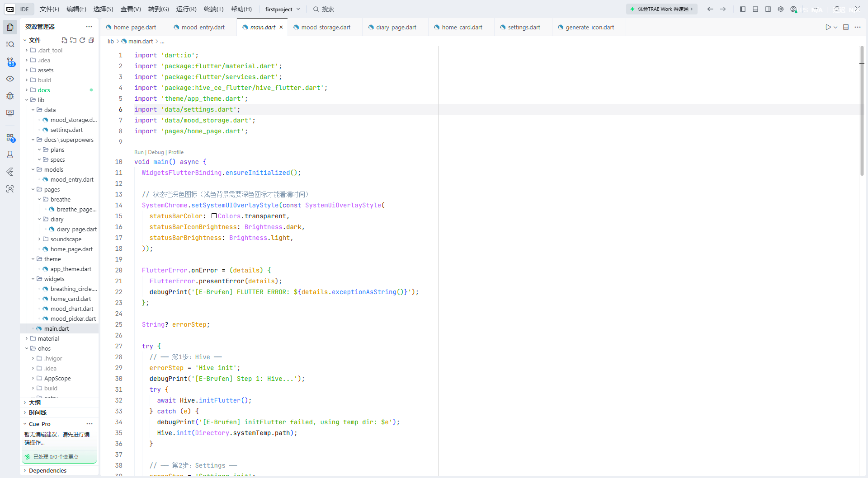Collapse all folders in explorer
Image resolution: width=868 pixels, height=478 pixels.
pyautogui.click(x=91, y=40)
